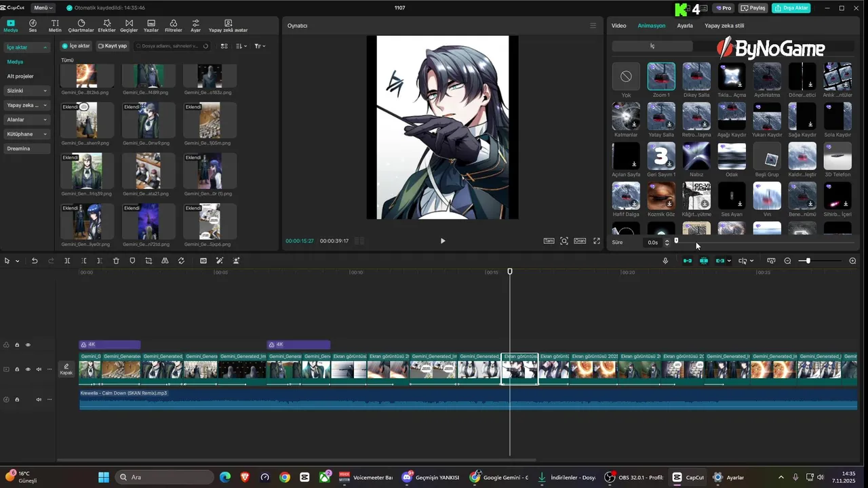868x488 pixels.
Task: Click the İçe aktar import button
Action: [x=76, y=46]
